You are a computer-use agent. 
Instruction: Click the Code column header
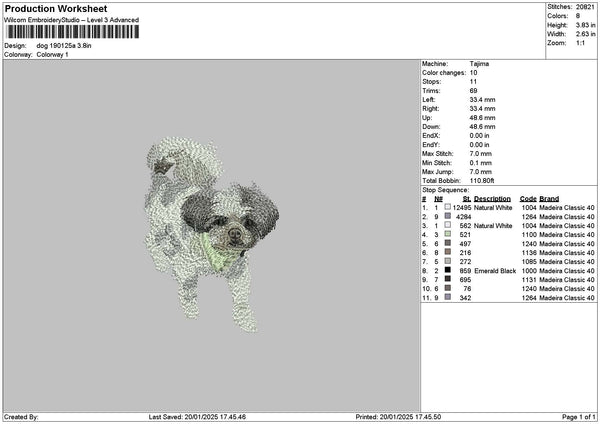(x=528, y=198)
